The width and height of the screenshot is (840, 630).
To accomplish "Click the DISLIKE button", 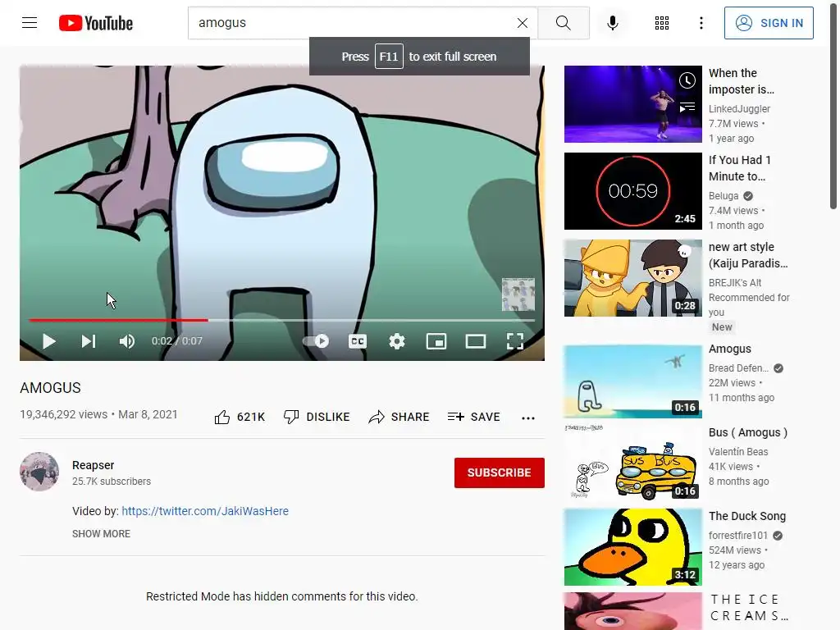I will click(x=317, y=417).
